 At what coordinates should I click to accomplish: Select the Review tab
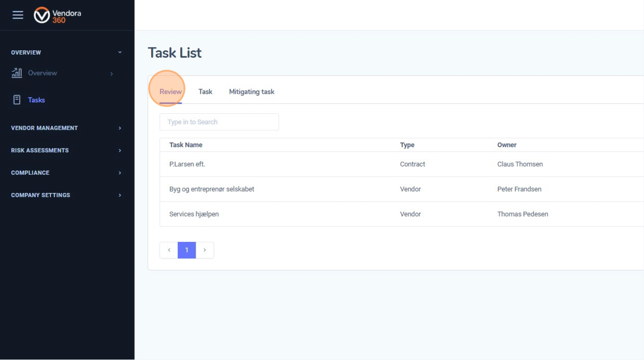pyautogui.click(x=170, y=91)
